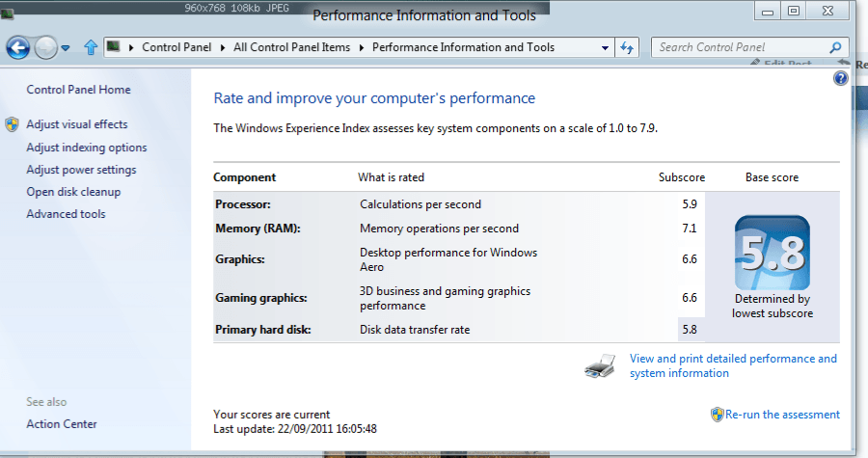Click the refresh button beside the address bar
This screenshot has width=868, height=458.
pos(628,47)
